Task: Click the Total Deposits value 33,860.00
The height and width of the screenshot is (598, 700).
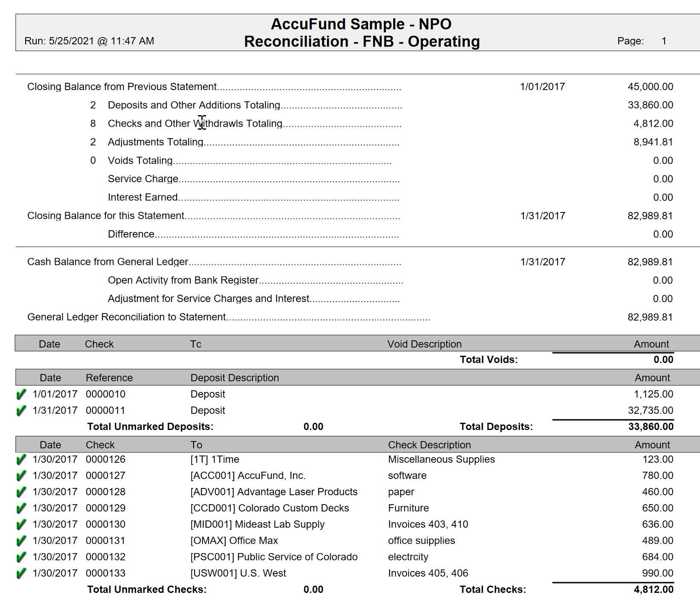Action: 651,427
